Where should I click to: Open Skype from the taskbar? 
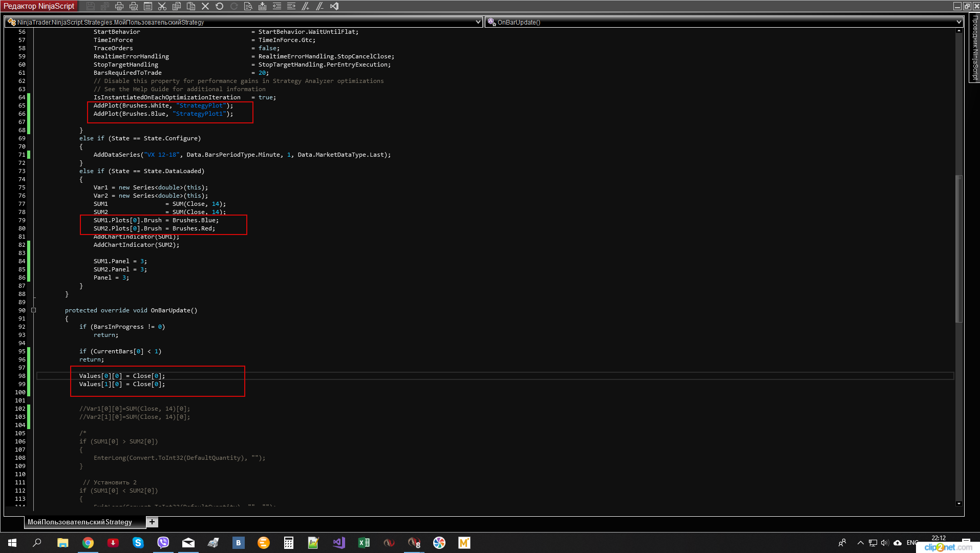point(138,543)
